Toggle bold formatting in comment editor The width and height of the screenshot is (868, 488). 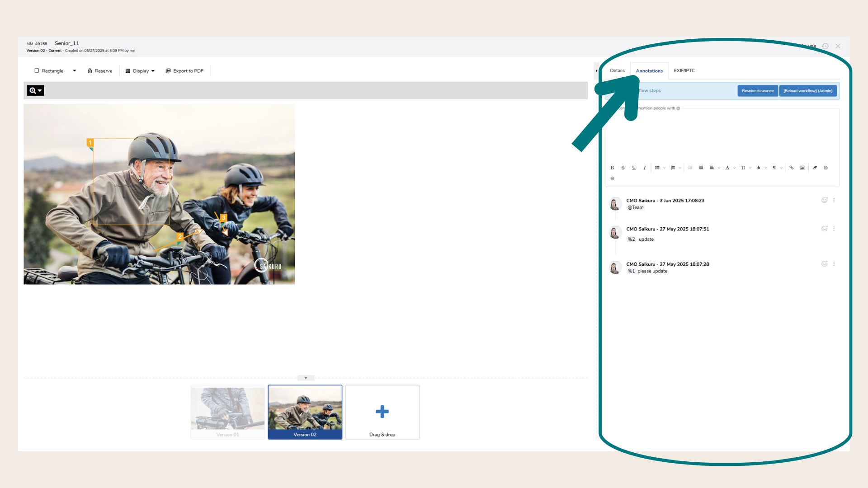(x=612, y=168)
